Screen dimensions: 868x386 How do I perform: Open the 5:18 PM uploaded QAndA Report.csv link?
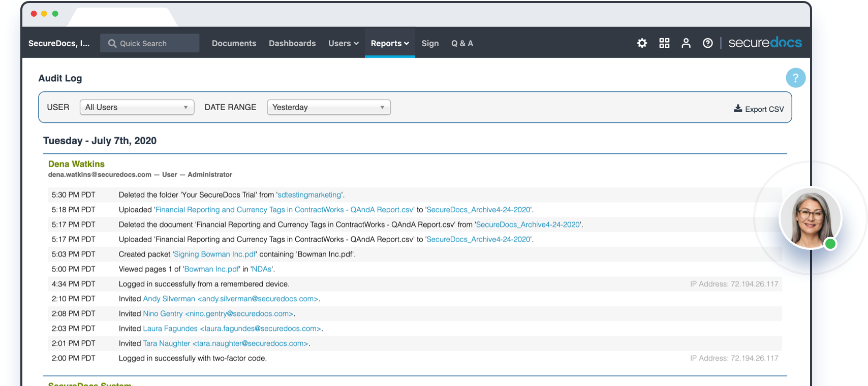click(x=285, y=210)
